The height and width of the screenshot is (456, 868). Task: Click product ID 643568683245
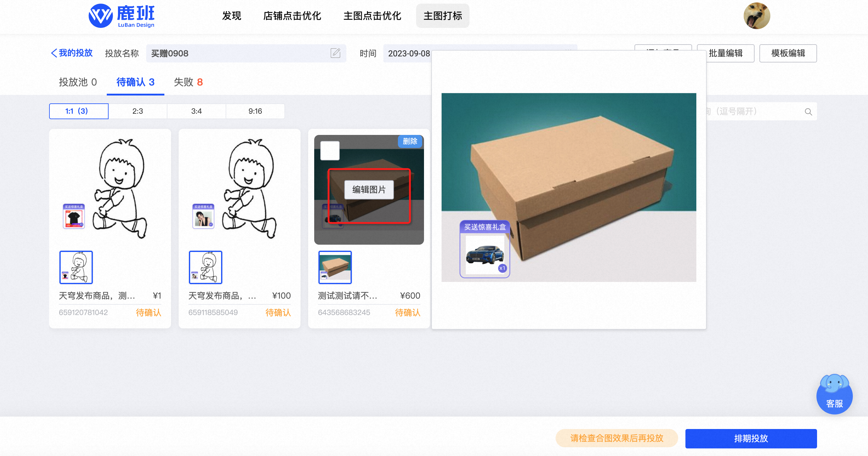(344, 312)
